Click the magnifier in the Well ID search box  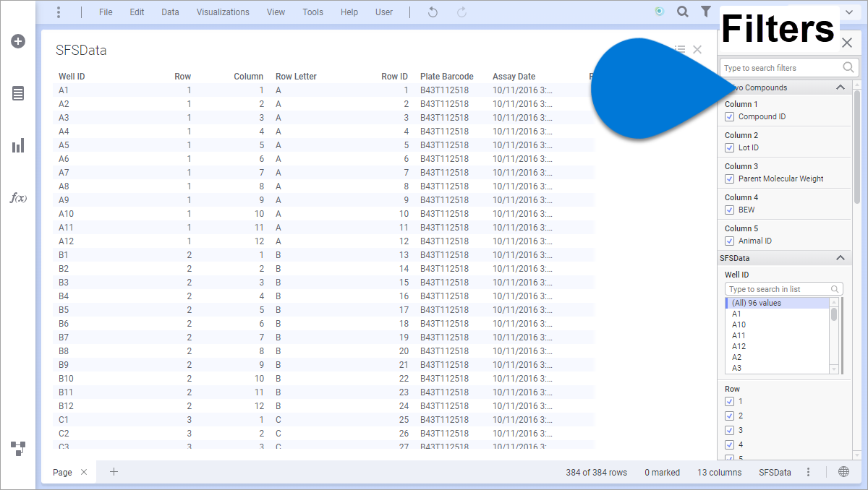click(835, 289)
